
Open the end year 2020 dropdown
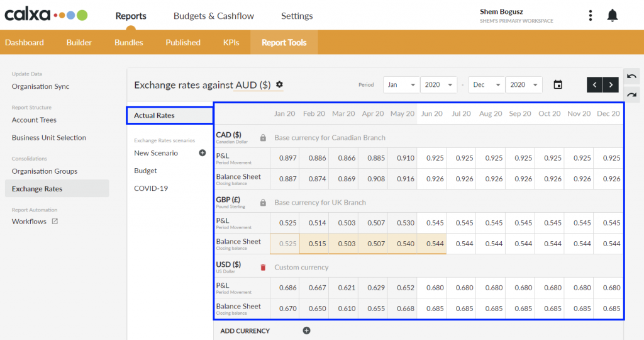pos(524,85)
